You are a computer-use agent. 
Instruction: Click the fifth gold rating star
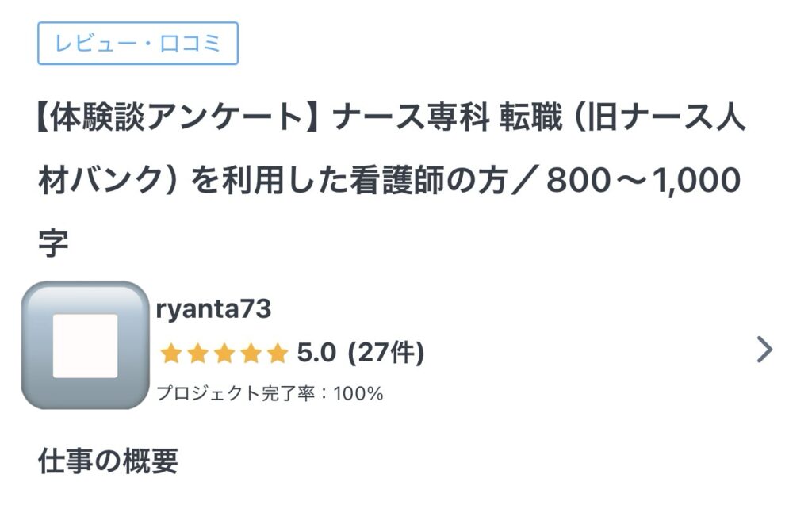pos(277,354)
